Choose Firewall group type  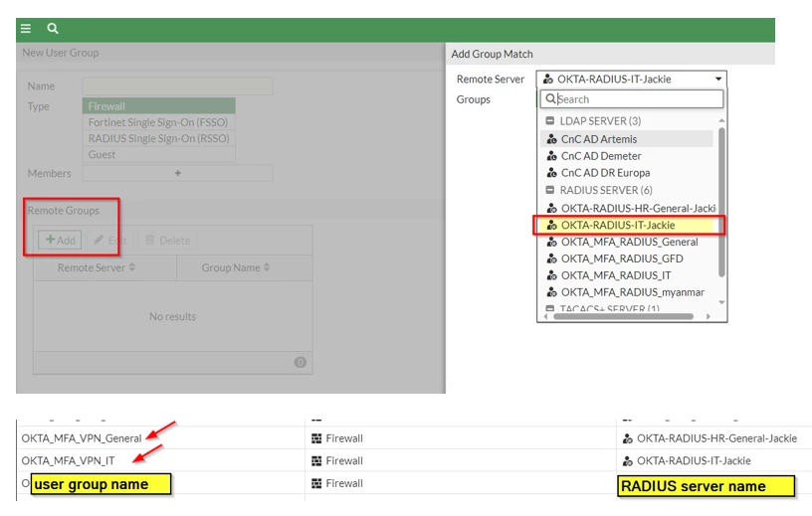tap(158, 106)
